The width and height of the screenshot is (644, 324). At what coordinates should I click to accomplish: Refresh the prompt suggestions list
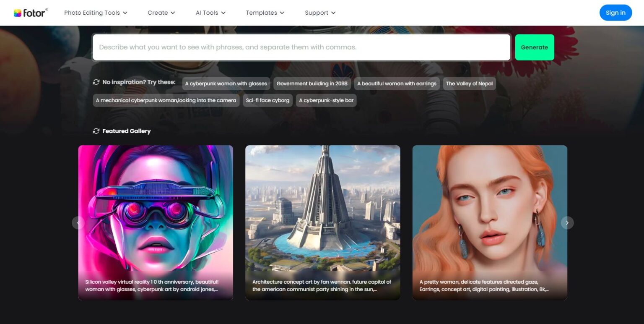coord(97,82)
